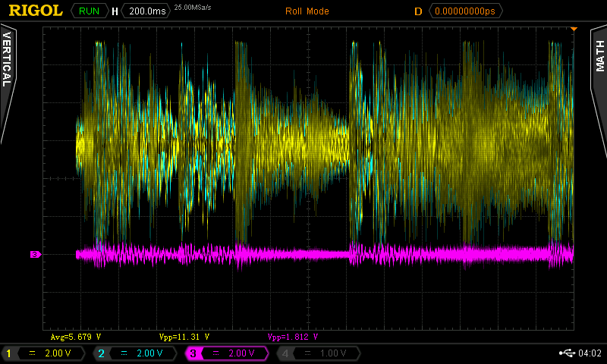607x364 pixels.
Task: Select the Avg=5.679 V measurement readout
Action: (76, 337)
